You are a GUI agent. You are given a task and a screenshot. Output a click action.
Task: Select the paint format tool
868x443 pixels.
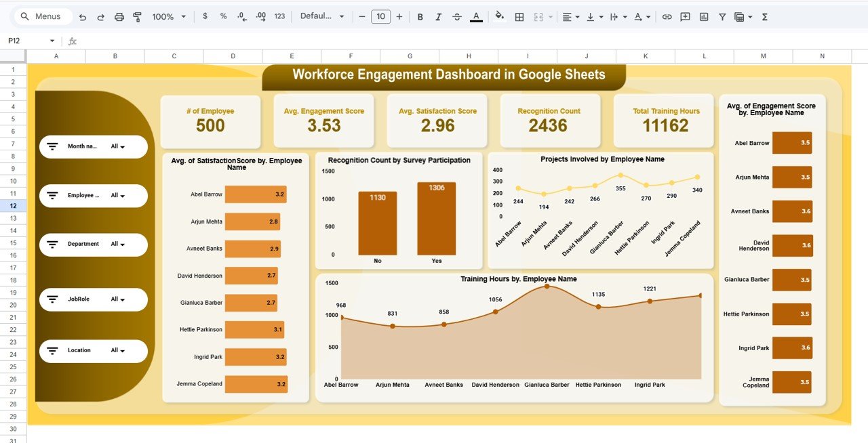click(x=137, y=16)
